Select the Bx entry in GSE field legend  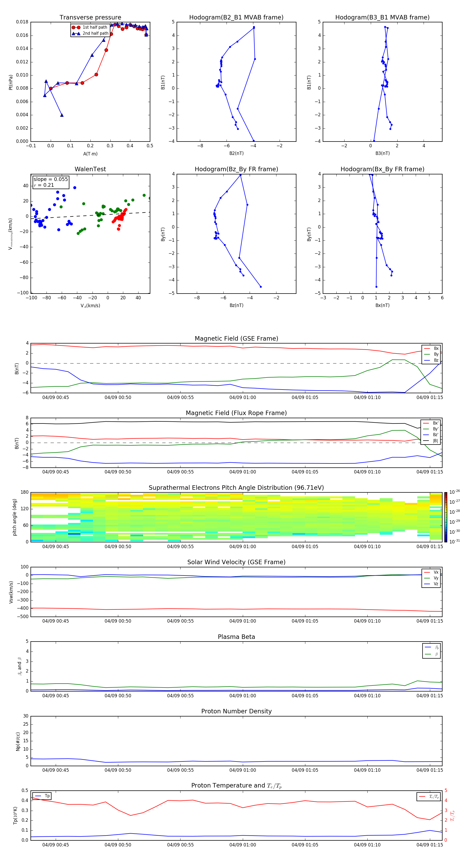[x=431, y=349]
